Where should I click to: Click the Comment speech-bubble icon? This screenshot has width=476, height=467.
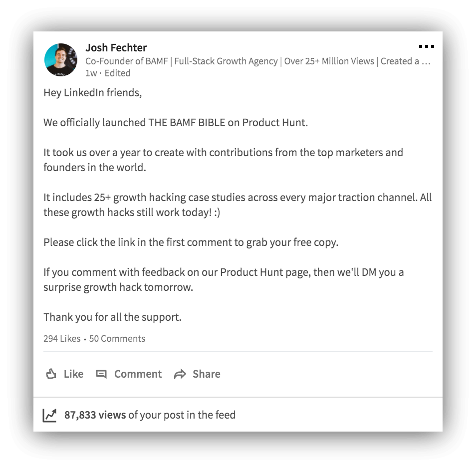[x=102, y=374]
